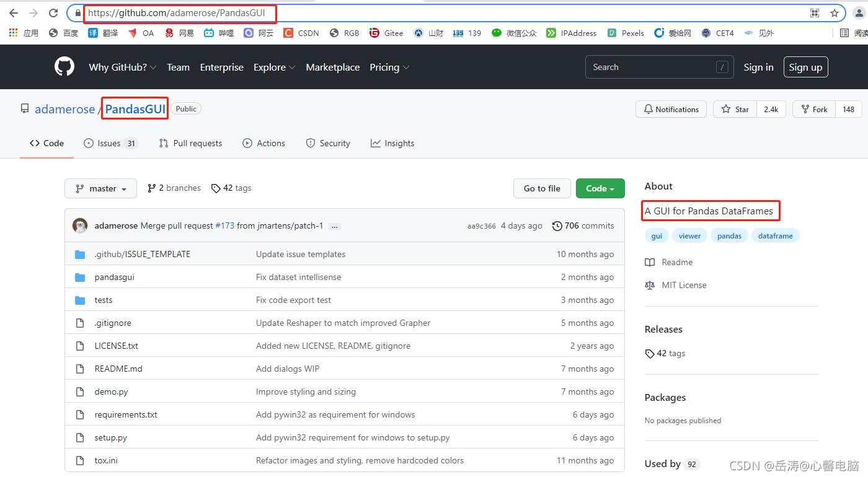Viewport: 868px width, 477px height.
Task: Reload the page with refresh icon
Action: [x=54, y=13]
